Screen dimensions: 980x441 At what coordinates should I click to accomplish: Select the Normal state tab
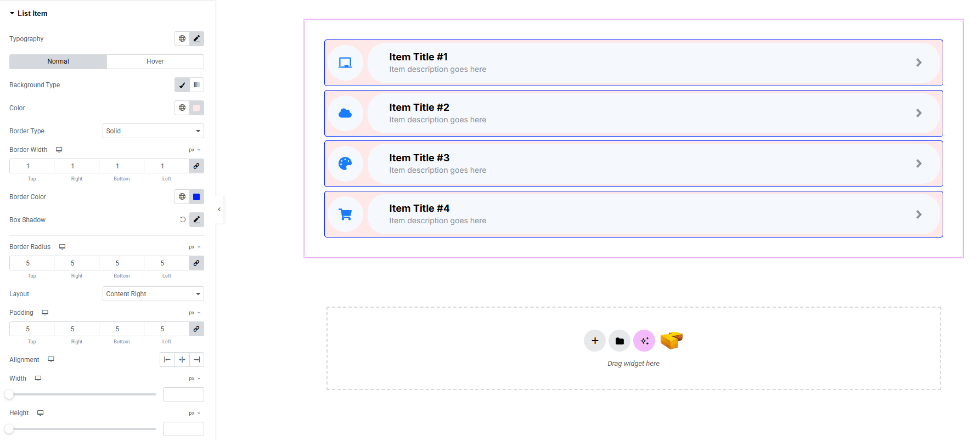[x=58, y=61]
